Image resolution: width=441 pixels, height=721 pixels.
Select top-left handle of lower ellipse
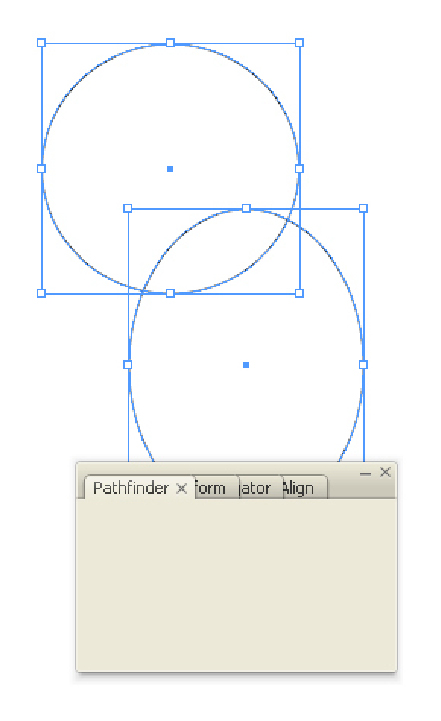[x=128, y=208]
